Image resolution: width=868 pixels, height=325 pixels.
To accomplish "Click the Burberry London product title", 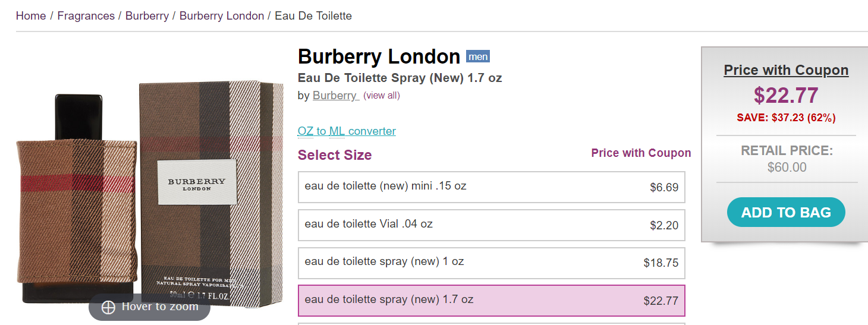I will 379,57.
